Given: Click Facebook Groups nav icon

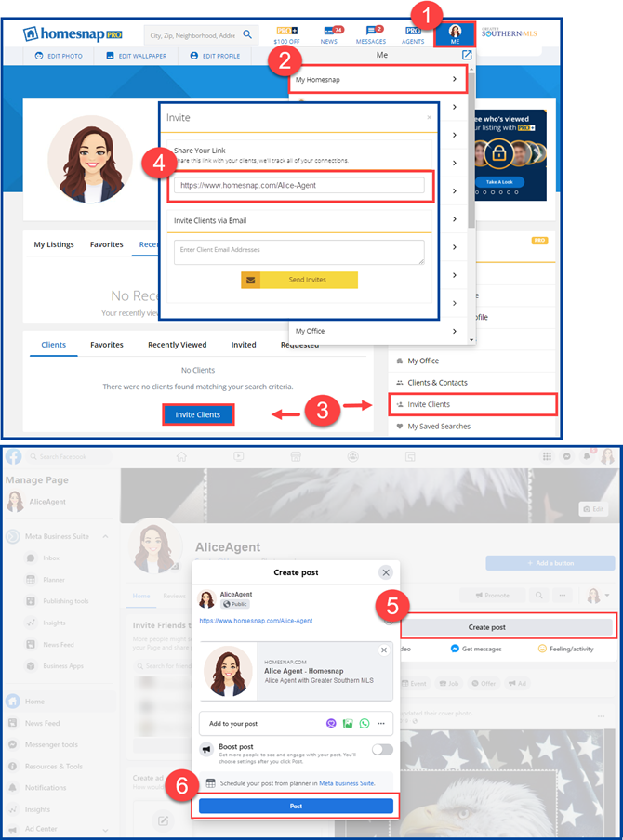Looking at the screenshot, I should point(352,456).
